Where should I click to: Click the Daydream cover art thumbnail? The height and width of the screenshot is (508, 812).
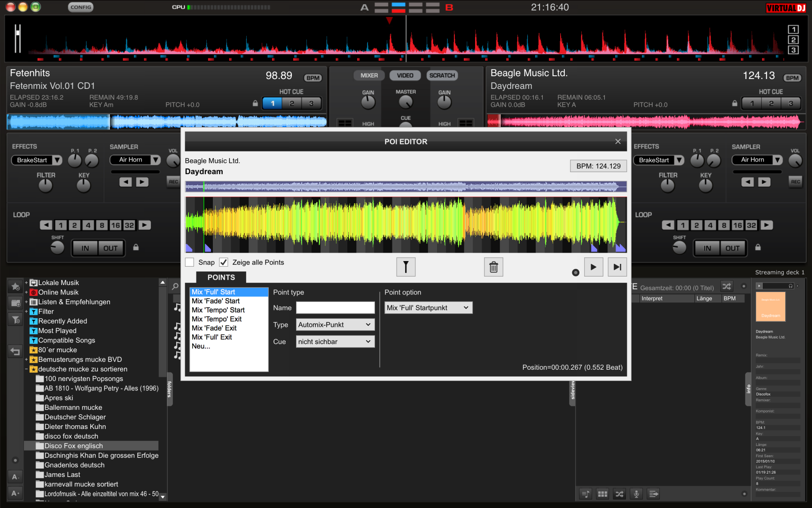pyautogui.click(x=771, y=307)
